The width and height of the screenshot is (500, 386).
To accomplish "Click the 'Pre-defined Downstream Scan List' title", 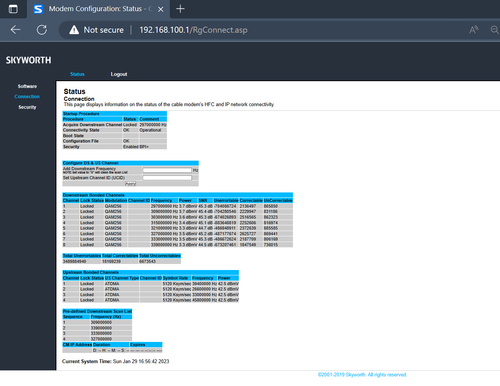I will click(x=97, y=311).
